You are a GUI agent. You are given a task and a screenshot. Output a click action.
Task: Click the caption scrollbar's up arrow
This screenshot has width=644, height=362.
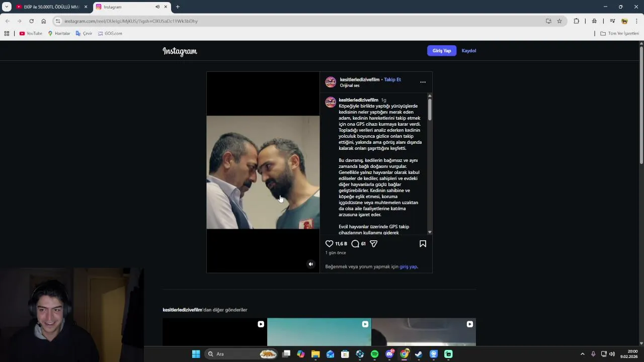point(430,96)
